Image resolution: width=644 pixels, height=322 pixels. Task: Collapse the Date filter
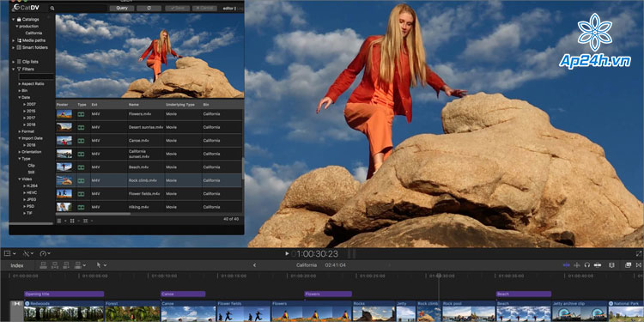click(19, 97)
